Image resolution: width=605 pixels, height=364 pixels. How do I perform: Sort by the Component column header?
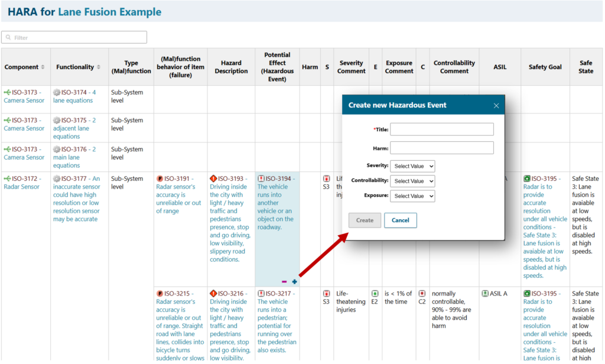click(x=43, y=67)
